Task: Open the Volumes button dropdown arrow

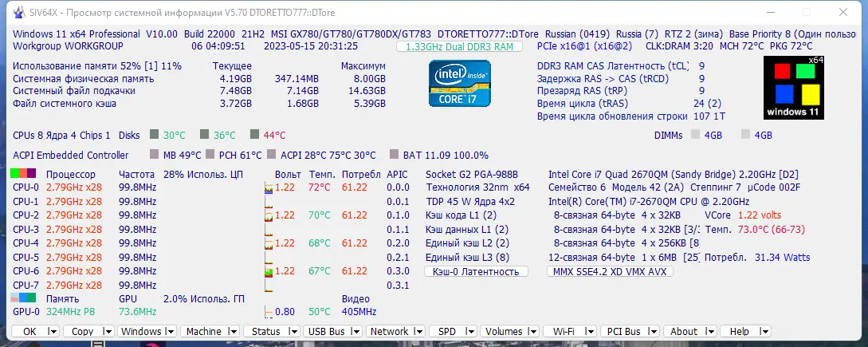Action: tap(533, 332)
